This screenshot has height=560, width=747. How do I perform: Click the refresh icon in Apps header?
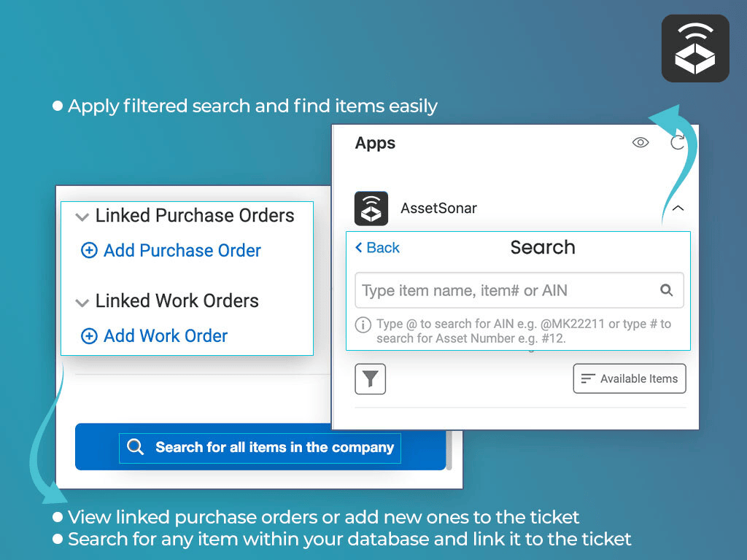pos(678,143)
